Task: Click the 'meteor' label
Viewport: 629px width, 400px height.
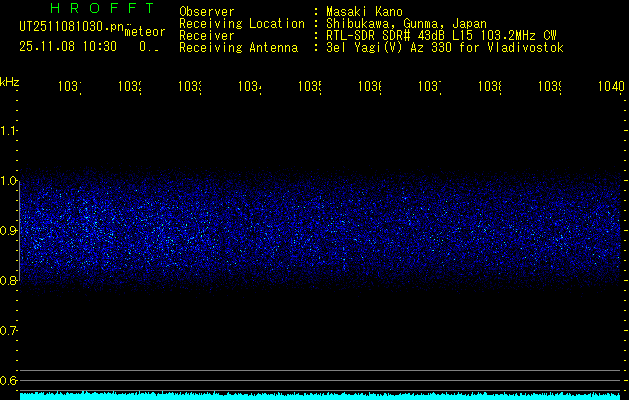Action: (x=145, y=31)
